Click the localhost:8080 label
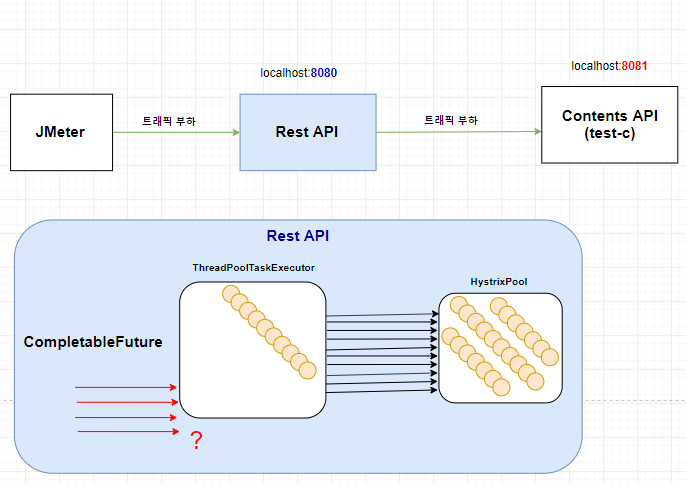 click(x=299, y=73)
